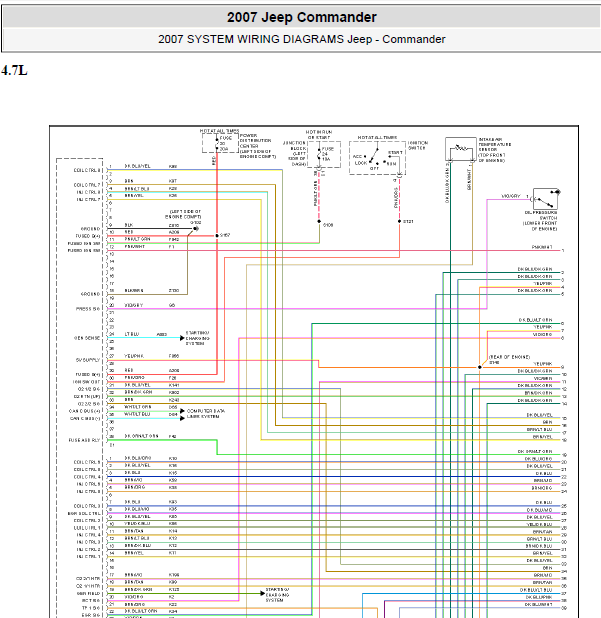Click the arrow next to LT BLU A803 wire

point(182,338)
